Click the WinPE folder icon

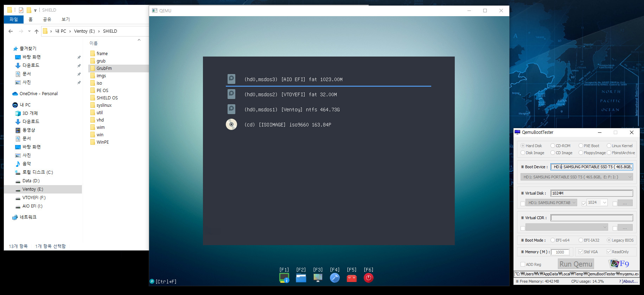coord(93,142)
